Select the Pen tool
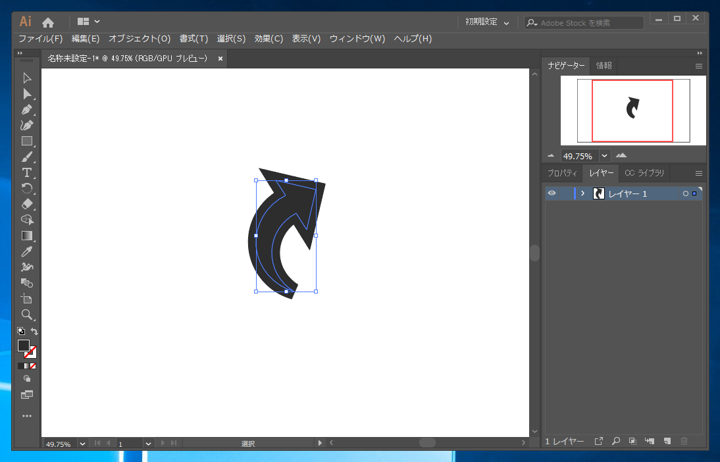This screenshot has height=462, width=720. click(27, 109)
